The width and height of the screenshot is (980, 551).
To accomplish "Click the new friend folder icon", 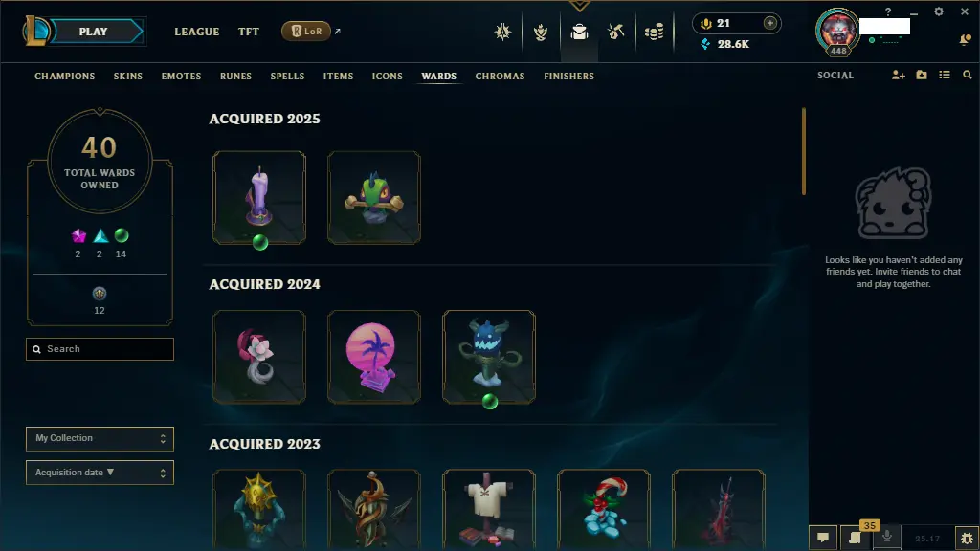I will [922, 75].
